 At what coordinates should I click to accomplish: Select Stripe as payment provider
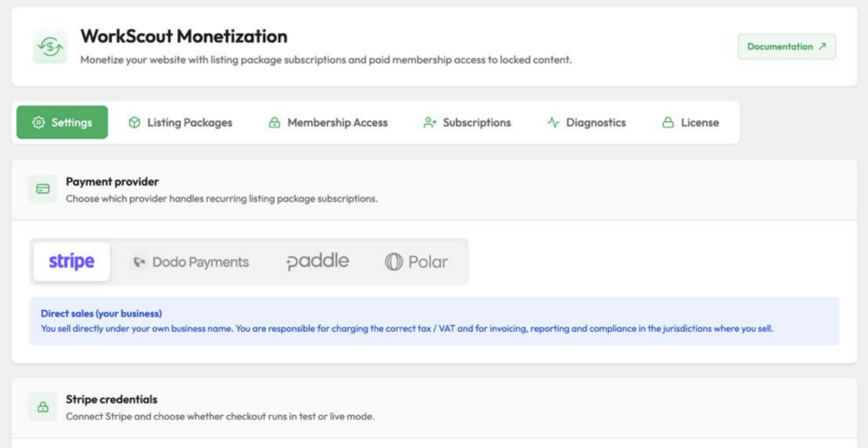[71, 262]
